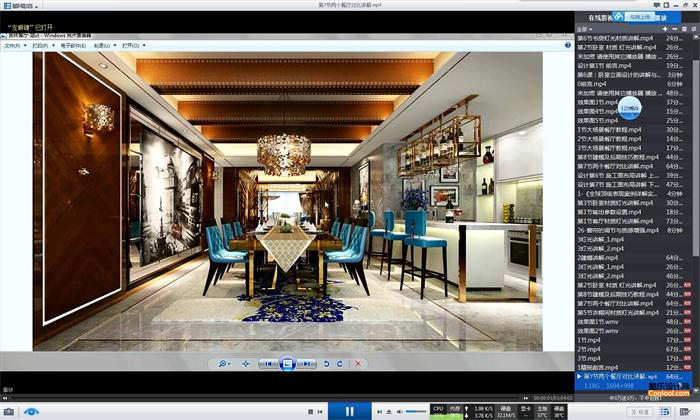700x420 pixels.
Task: Skip to the previous video in player
Action: click(320, 412)
